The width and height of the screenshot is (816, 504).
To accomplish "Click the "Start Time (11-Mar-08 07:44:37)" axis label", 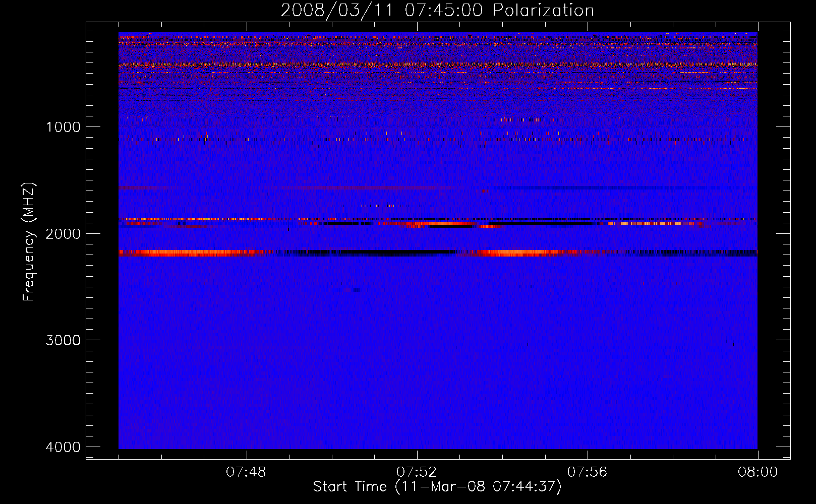I will coord(437,487).
